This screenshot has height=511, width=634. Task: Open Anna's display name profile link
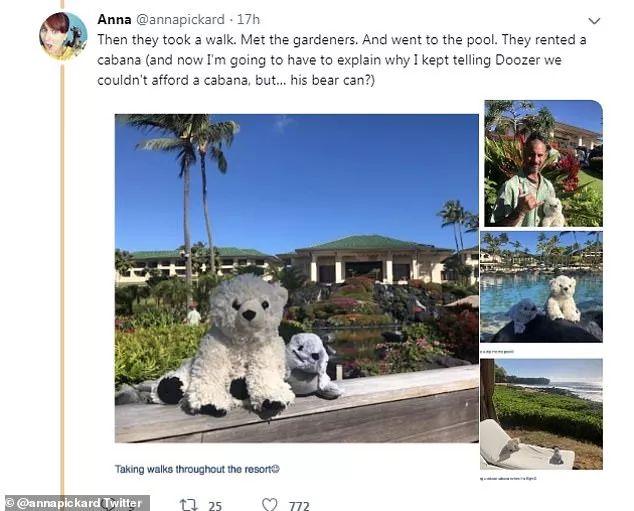click(114, 19)
